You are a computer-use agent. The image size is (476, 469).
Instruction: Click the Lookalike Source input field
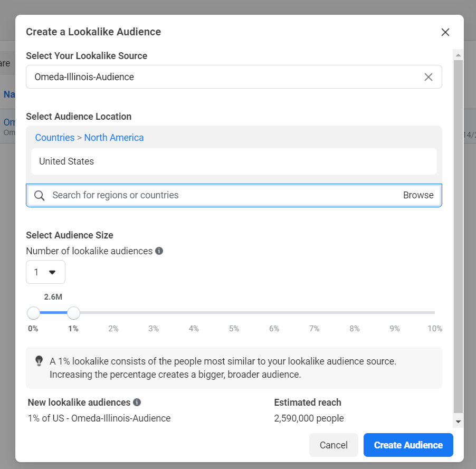[222, 77]
